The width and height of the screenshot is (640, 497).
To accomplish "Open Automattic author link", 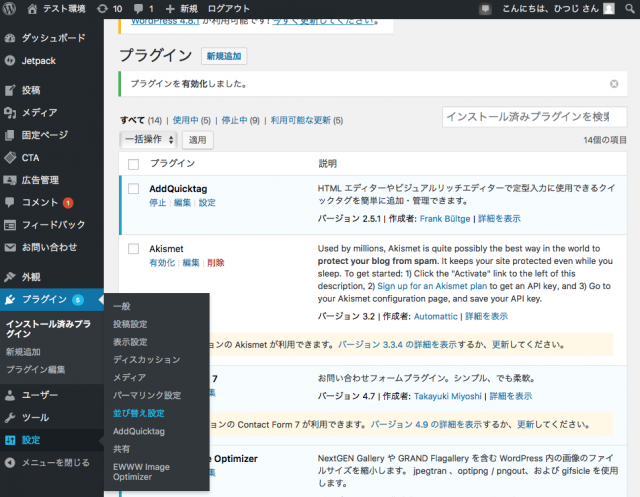I will click(436, 316).
